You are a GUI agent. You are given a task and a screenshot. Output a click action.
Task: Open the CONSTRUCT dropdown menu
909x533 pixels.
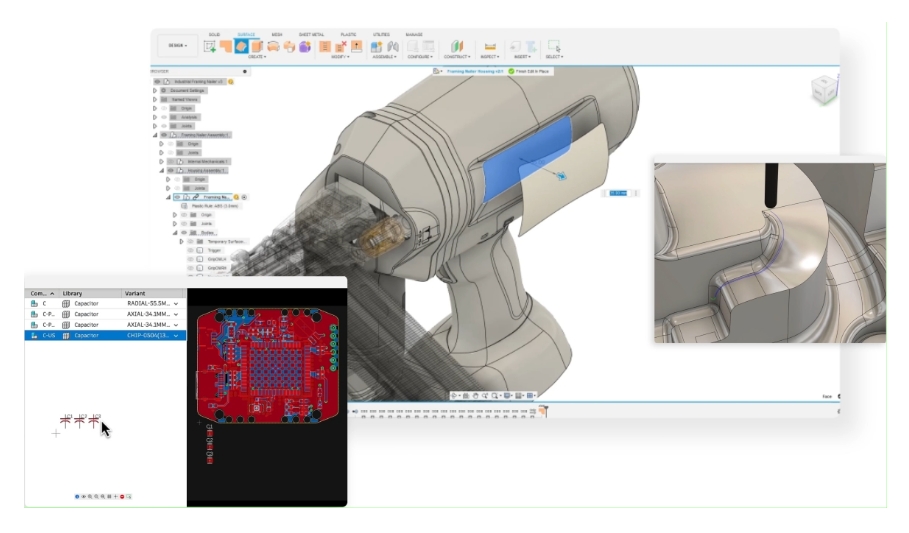pos(457,57)
